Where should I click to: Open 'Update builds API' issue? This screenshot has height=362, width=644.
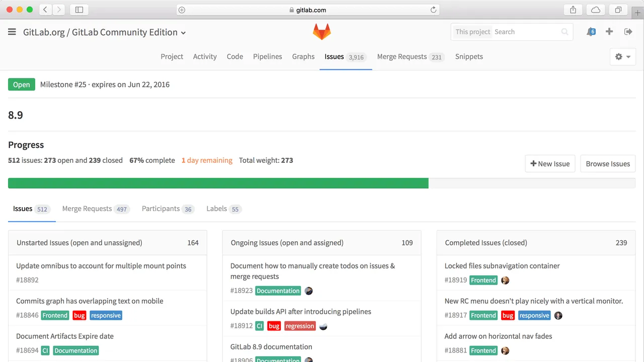click(301, 311)
